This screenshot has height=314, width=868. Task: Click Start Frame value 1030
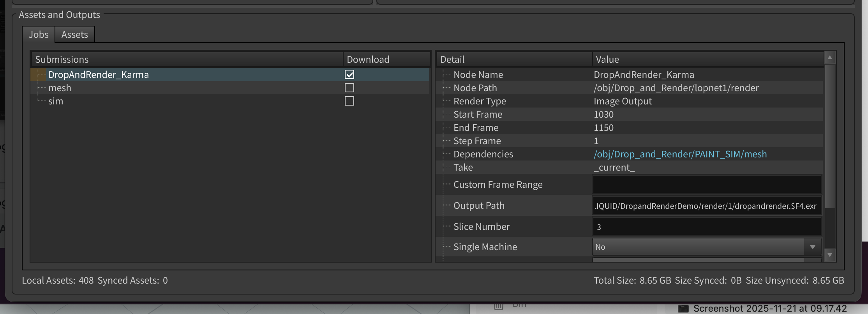603,114
